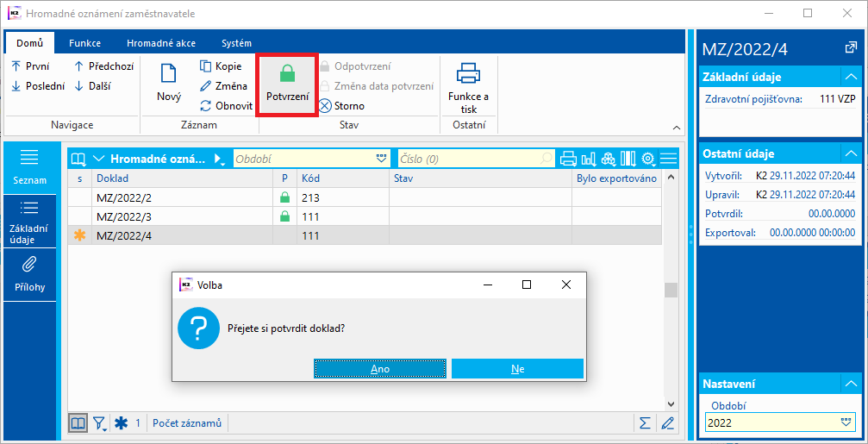The height and width of the screenshot is (444, 868).
Task: Click the Počet záznamů status button
Action: (x=187, y=423)
